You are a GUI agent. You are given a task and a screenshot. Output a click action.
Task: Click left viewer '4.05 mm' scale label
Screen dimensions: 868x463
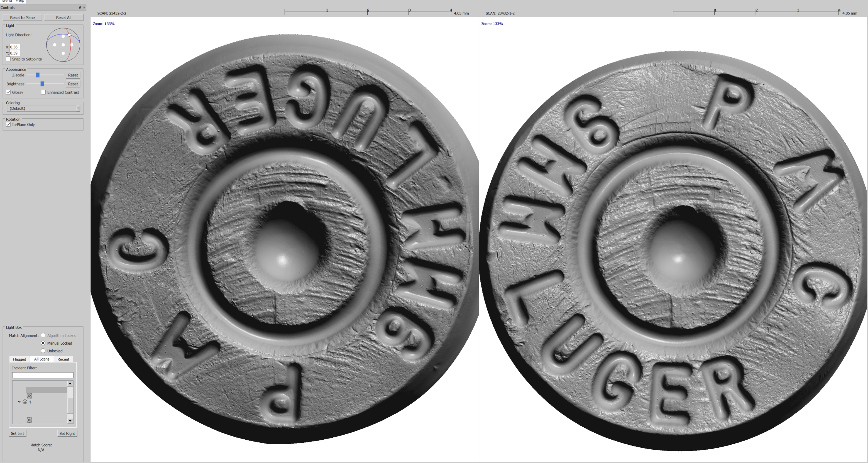(461, 13)
